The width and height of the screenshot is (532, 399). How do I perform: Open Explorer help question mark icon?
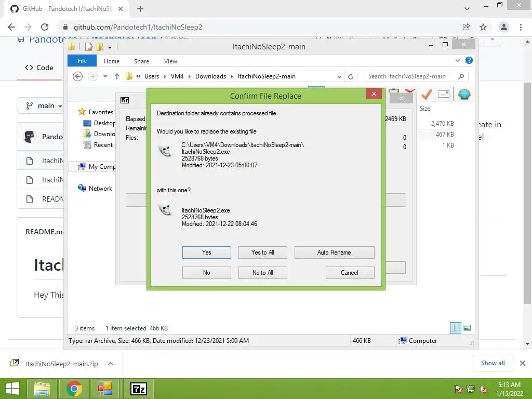469,60
